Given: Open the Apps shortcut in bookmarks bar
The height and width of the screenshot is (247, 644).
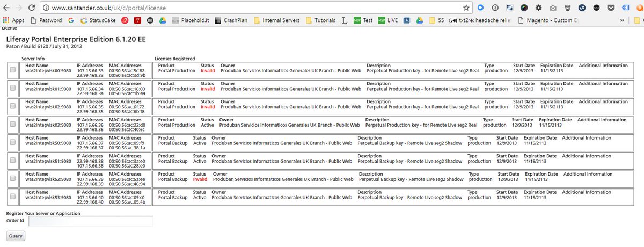Looking at the screenshot, I should [x=14, y=20].
